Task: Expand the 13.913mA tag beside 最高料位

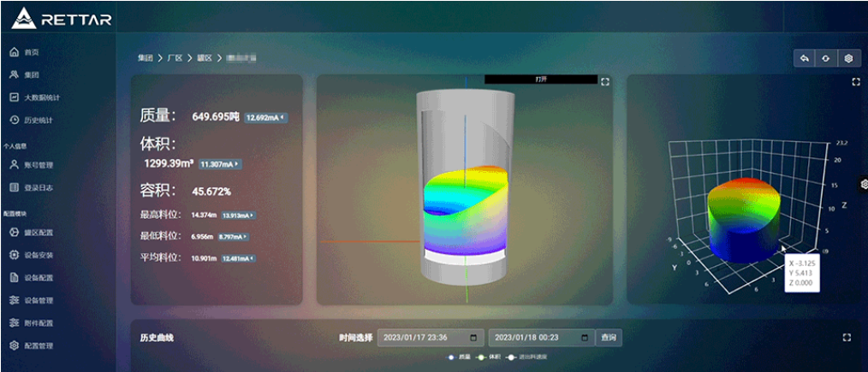Action: pyautogui.click(x=238, y=216)
